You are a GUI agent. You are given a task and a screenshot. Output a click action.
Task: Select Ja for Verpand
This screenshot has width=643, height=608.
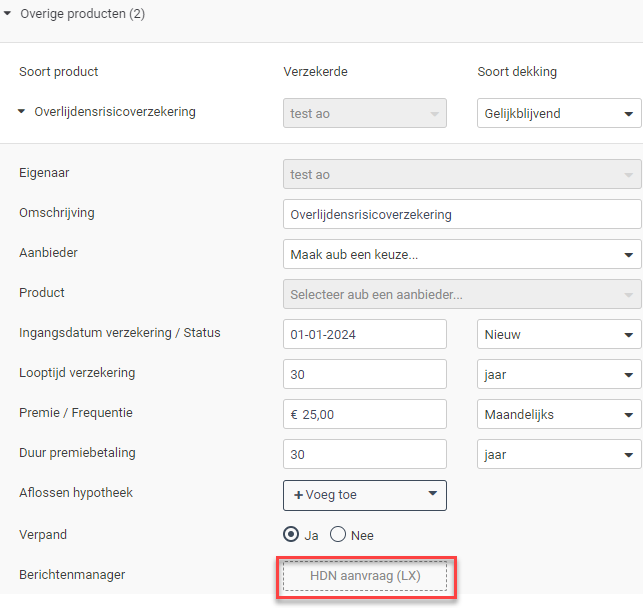click(291, 535)
